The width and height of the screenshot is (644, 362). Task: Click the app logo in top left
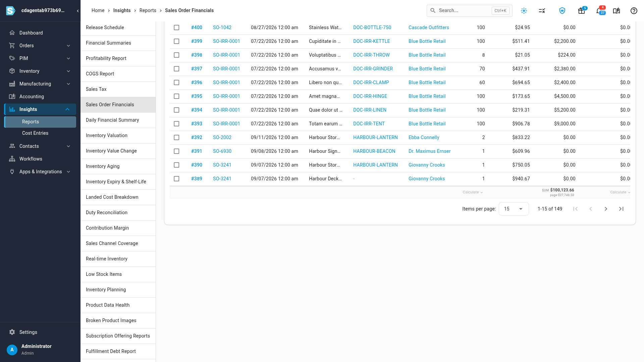11,11
